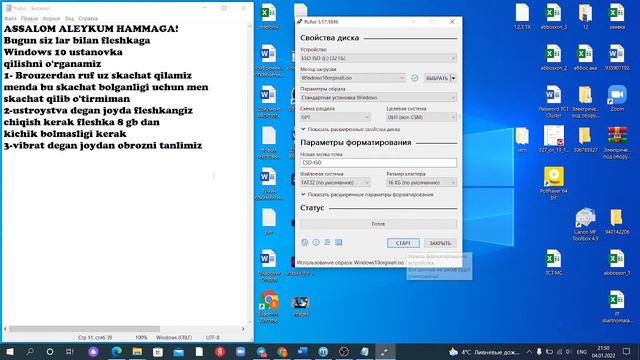Click the ВЫБРАТЬ button
640x360 pixels.
pos(436,78)
